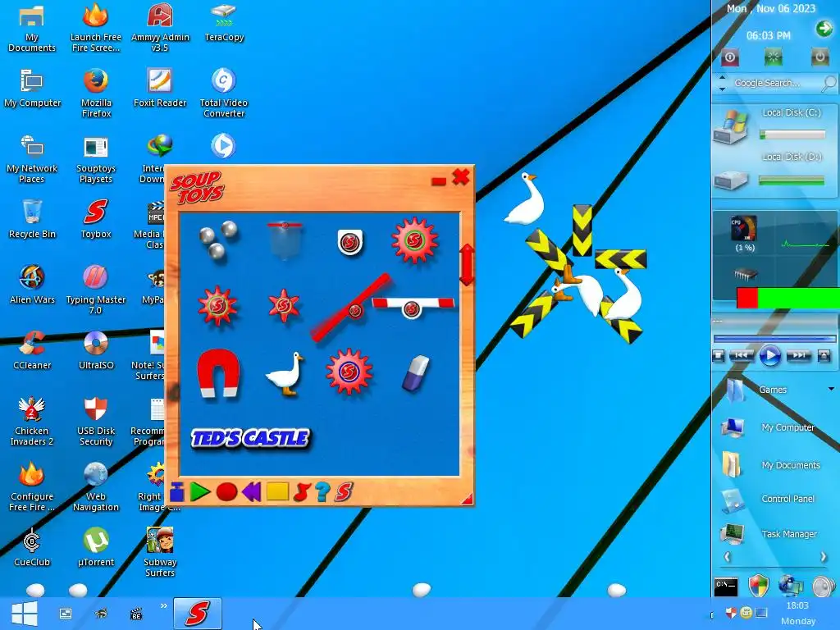Open CCleaner desktop icon
This screenshot has width=840, height=630.
[32, 349]
